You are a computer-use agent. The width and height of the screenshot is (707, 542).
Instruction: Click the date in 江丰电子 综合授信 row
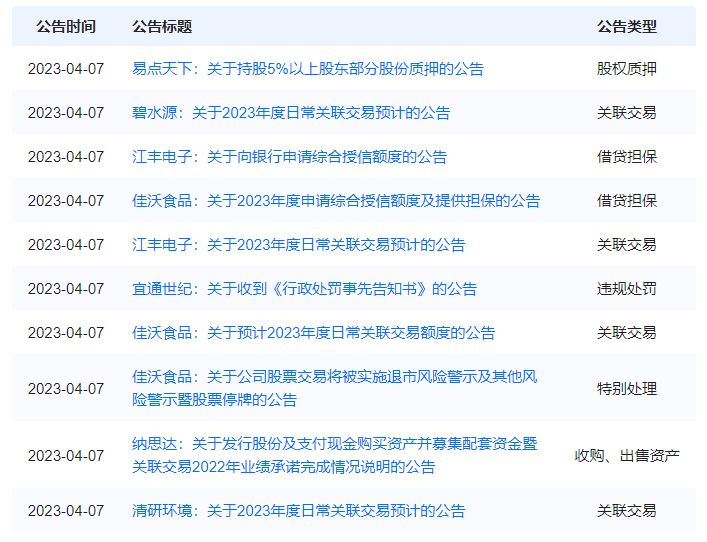[66, 156]
